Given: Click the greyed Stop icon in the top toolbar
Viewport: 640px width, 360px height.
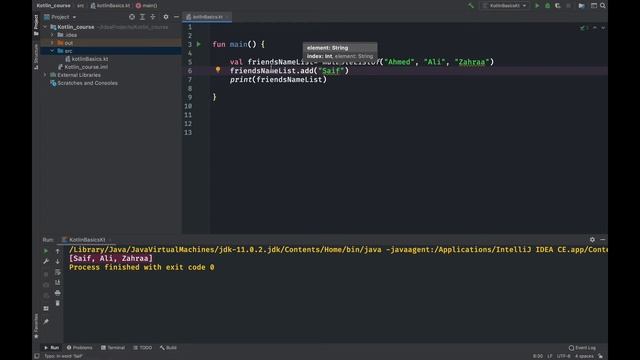Looking at the screenshot, I should pyautogui.click(x=568, y=6).
